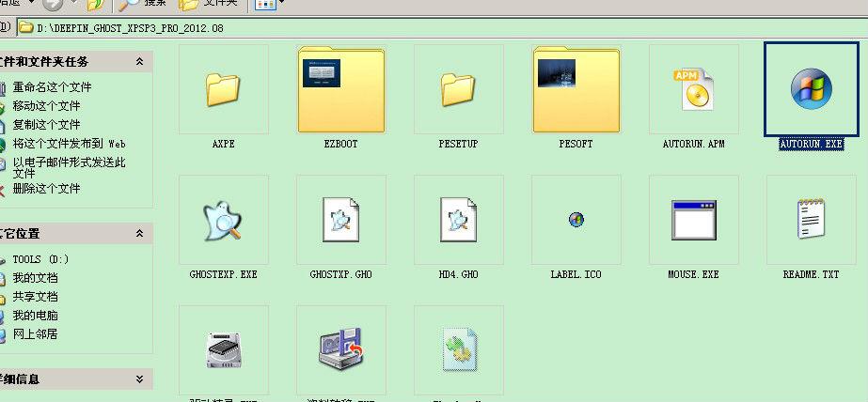Click the memory chip drive icon
This screenshot has width=868, height=402.
click(223, 349)
